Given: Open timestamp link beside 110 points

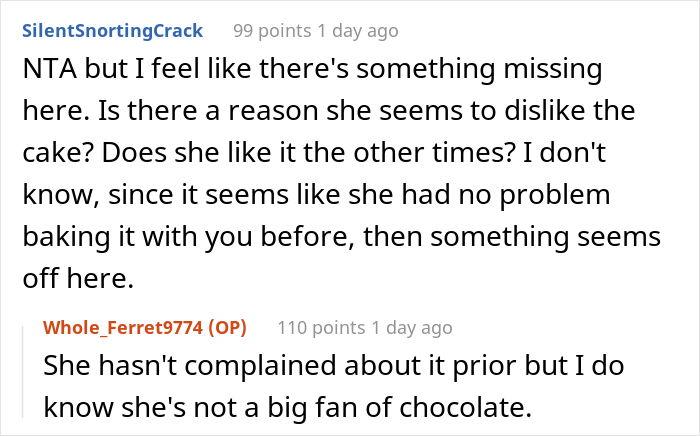Looking at the screenshot, I should click(412, 328).
